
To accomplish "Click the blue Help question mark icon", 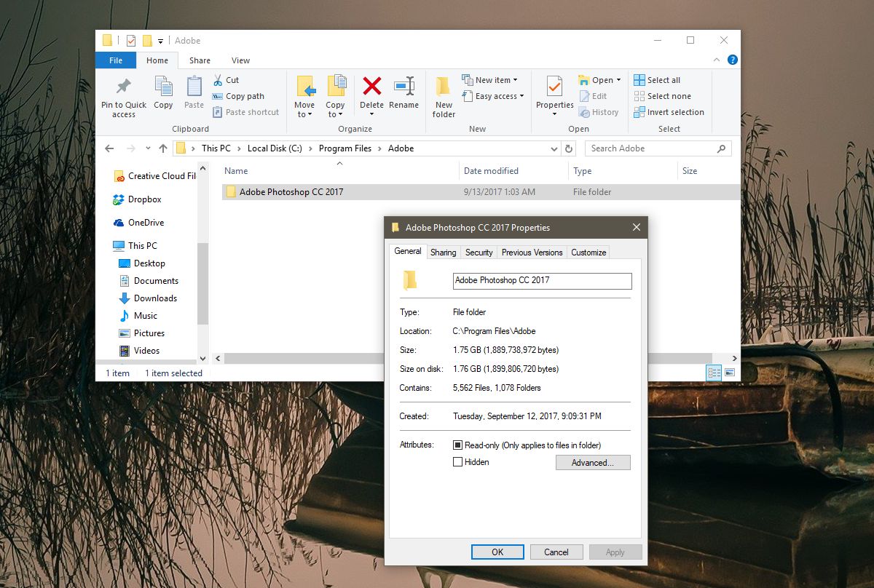I will click(x=732, y=60).
